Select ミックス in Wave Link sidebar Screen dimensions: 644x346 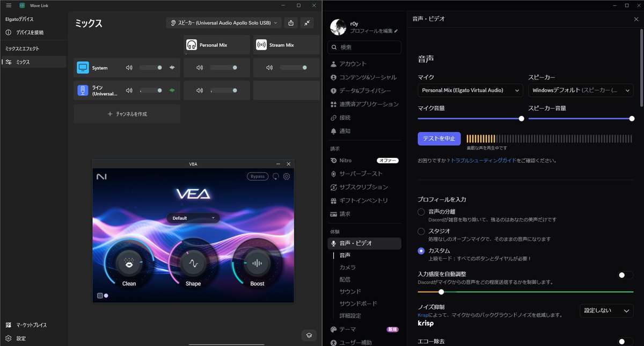click(33, 62)
